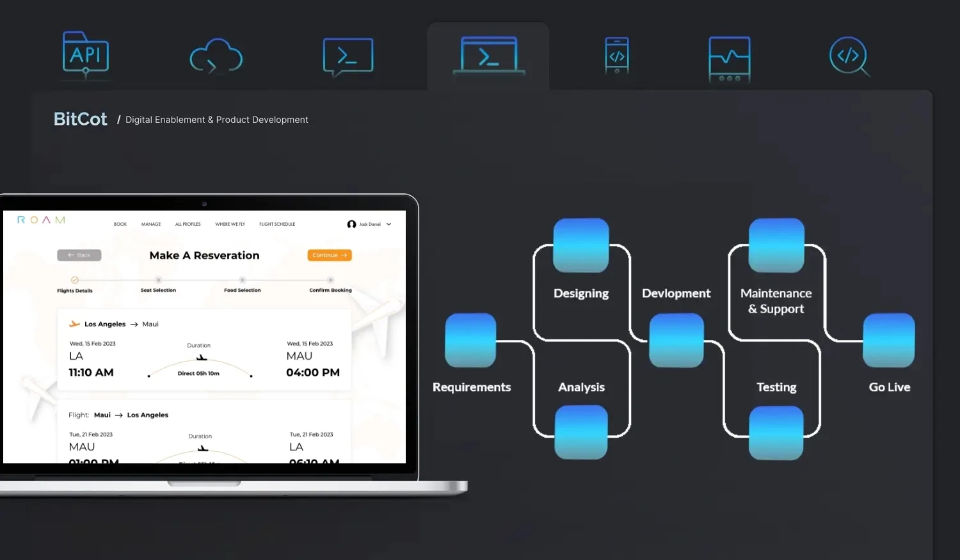Open the cloud services icon
Screen dimensions: 960x560
[216, 57]
